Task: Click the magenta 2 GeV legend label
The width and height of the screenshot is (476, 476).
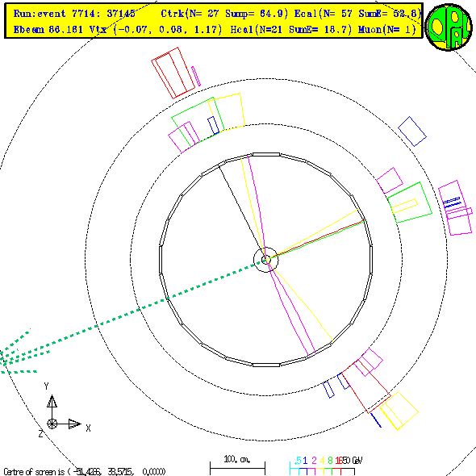Action: click(314, 461)
